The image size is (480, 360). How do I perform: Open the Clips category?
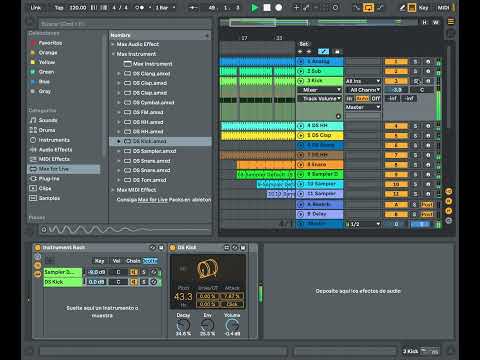click(45, 188)
